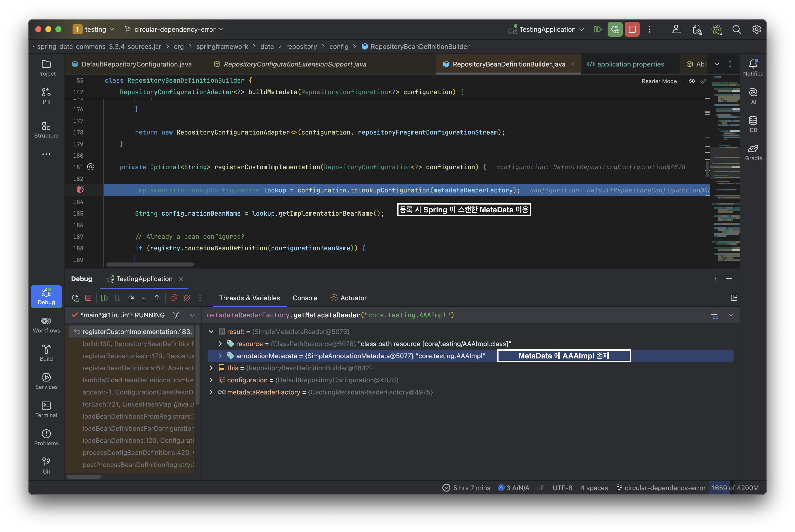The width and height of the screenshot is (795, 532).
Task: Click the Resume Program icon in debug toolbar
Action: [x=105, y=298]
